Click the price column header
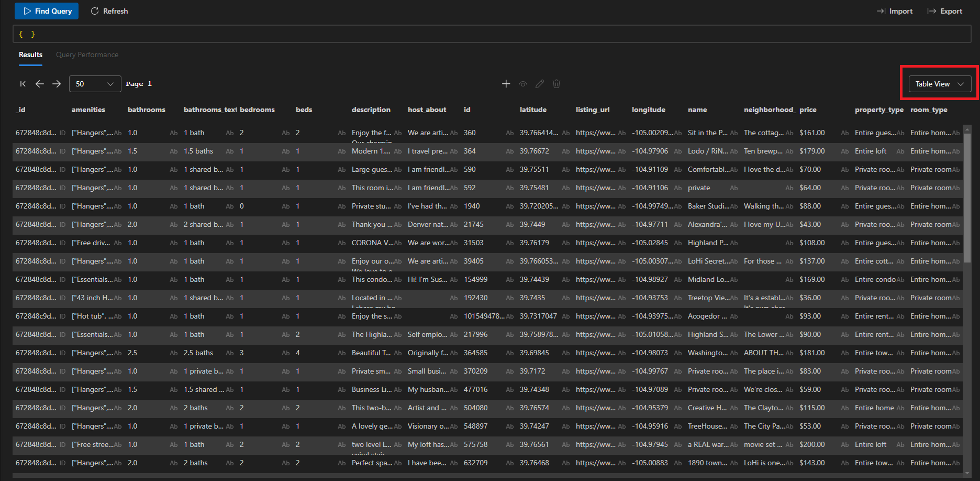This screenshot has width=980, height=481. click(x=808, y=110)
